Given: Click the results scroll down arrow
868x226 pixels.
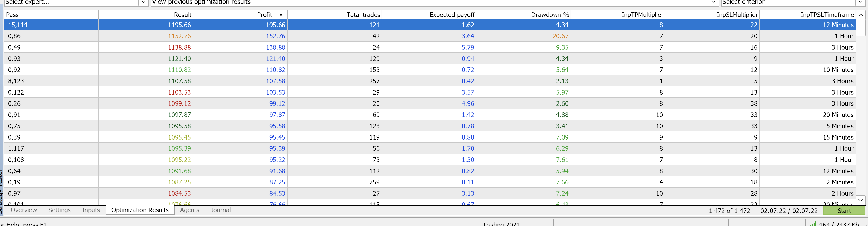Looking at the screenshot, I should click(861, 200).
